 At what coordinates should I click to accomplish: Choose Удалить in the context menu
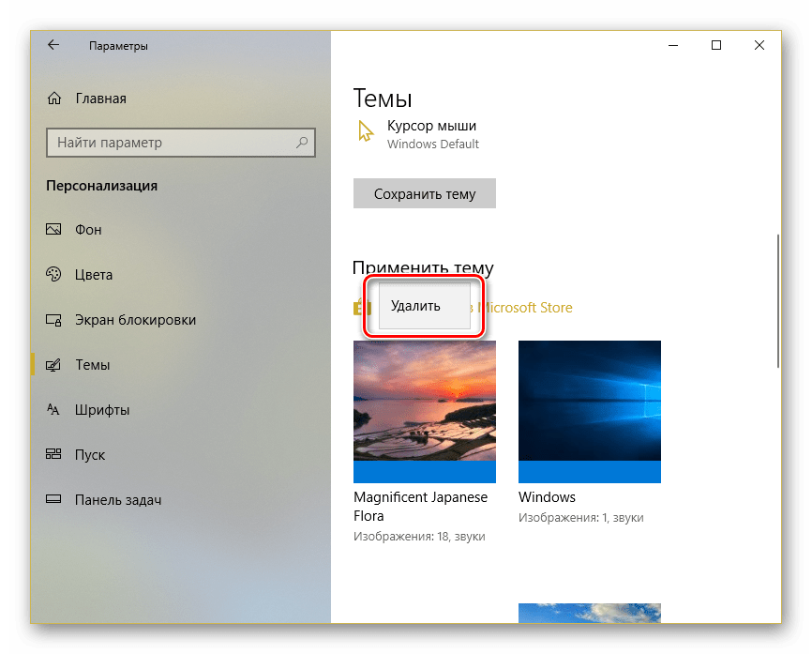coord(415,306)
